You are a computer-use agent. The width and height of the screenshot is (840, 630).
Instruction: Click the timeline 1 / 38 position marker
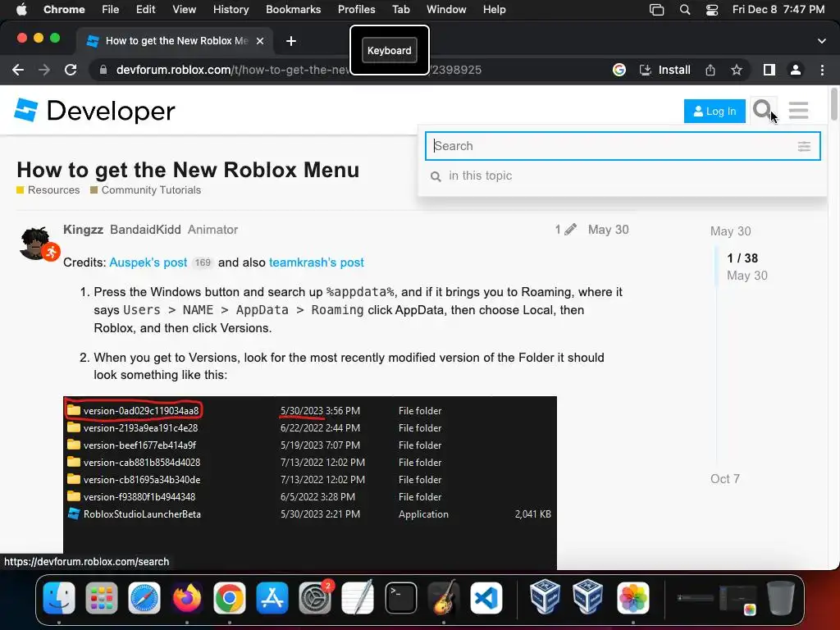(x=742, y=258)
